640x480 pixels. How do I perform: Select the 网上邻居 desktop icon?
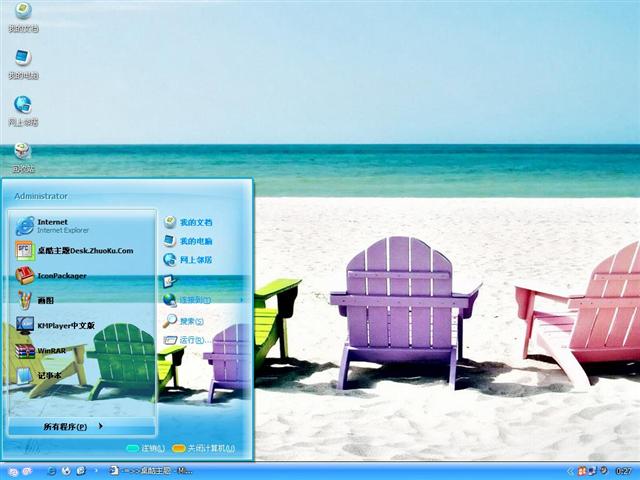pyautogui.click(x=23, y=111)
